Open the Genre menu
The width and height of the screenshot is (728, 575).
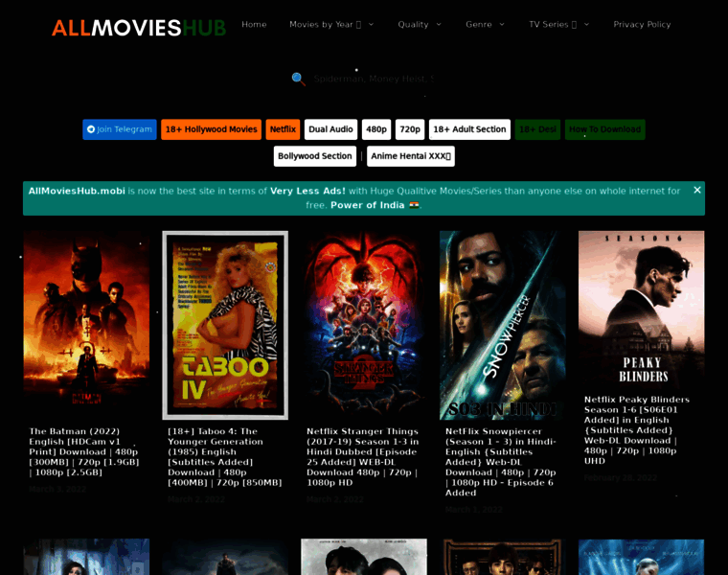point(479,24)
